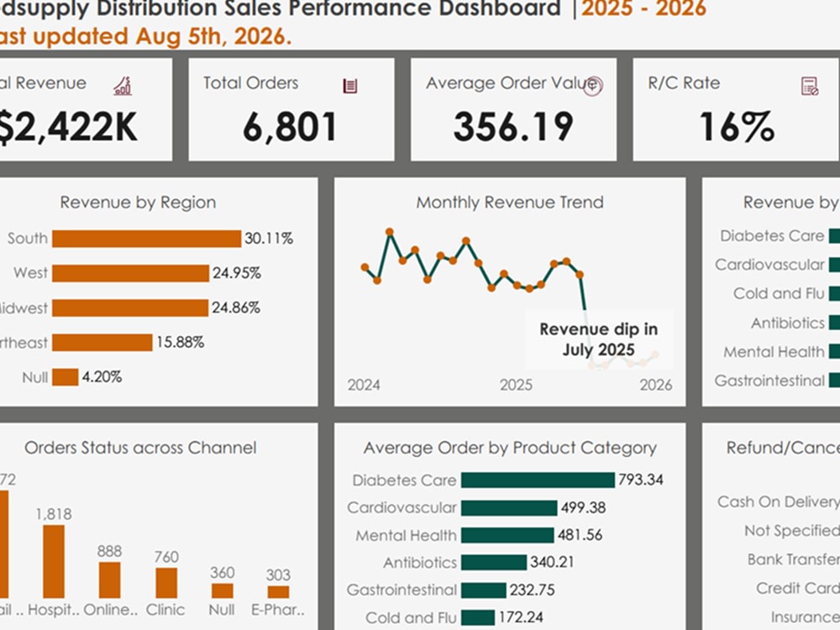The height and width of the screenshot is (630, 840).
Task: Click the Credit Card payment label
Action: (x=798, y=589)
